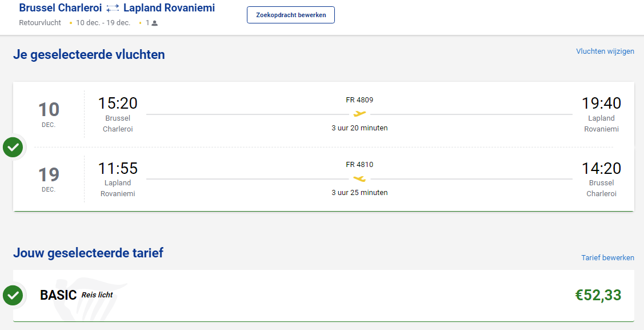Open the Tarief bewerken link

pyautogui.click(x=607, y=258)
